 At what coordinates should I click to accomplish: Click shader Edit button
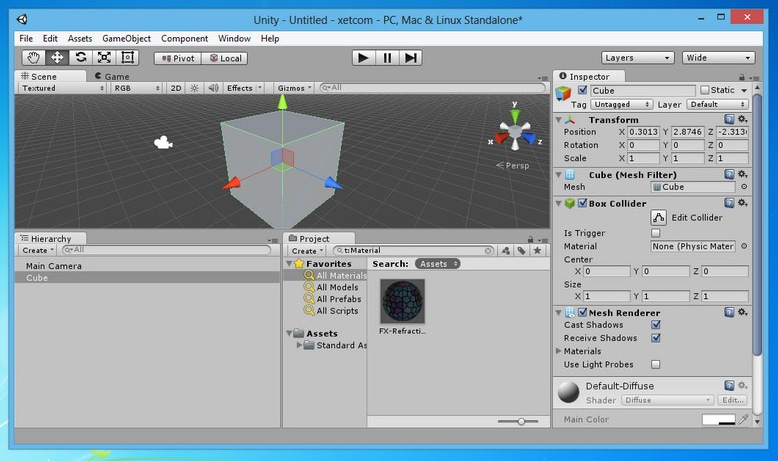click(732, 400)
